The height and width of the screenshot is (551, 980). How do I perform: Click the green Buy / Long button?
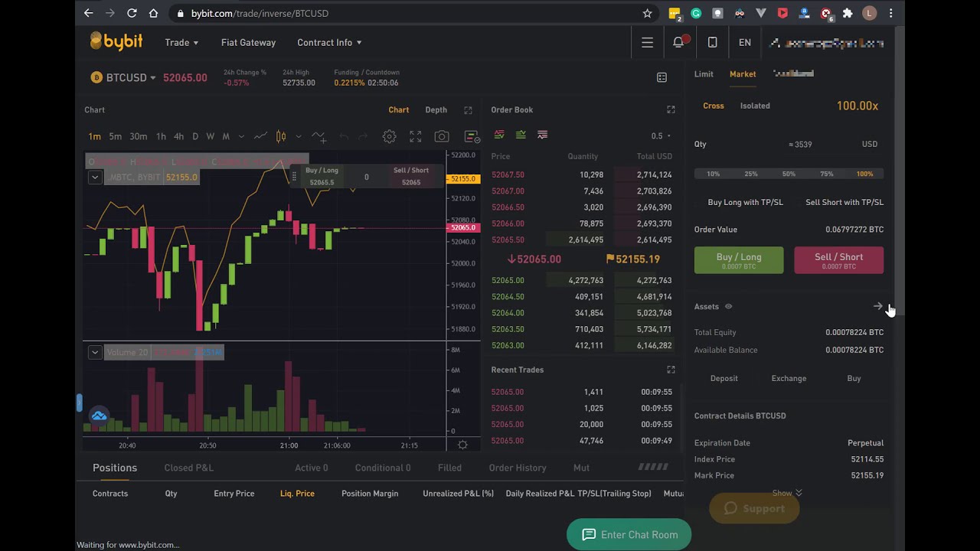(739, 260)
